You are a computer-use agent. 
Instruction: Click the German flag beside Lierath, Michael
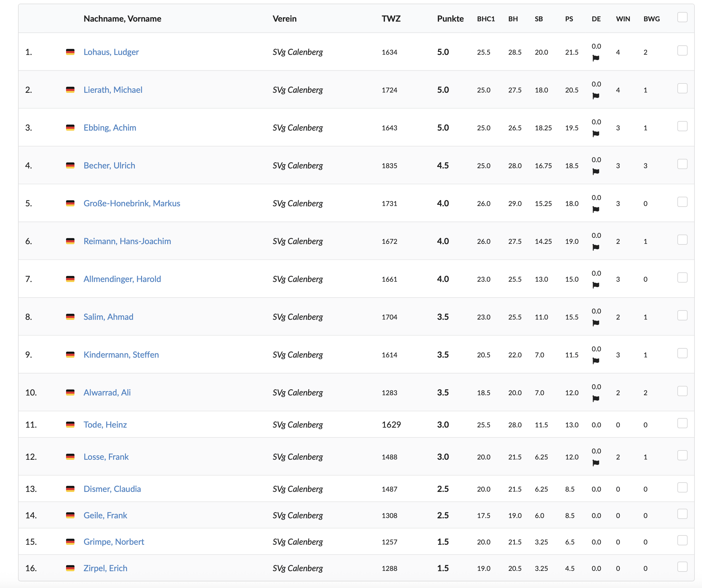(x=70, y=89)
